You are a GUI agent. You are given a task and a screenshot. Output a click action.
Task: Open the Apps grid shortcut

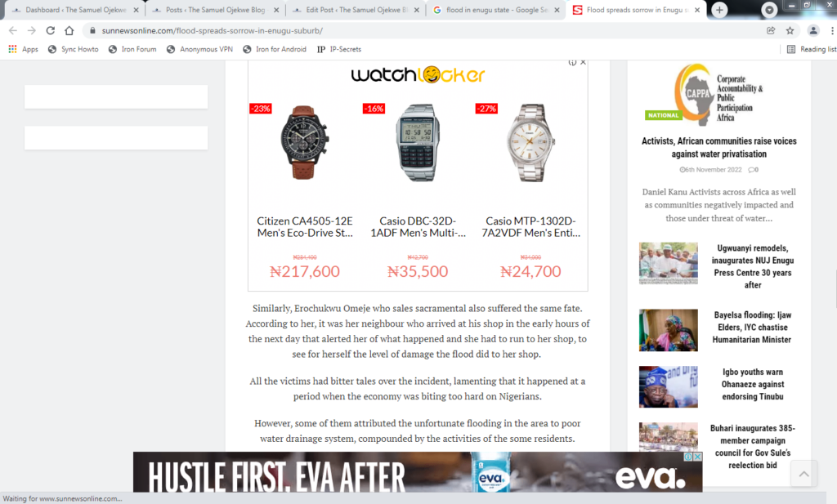pyautogui.click(x=24, y=49)
